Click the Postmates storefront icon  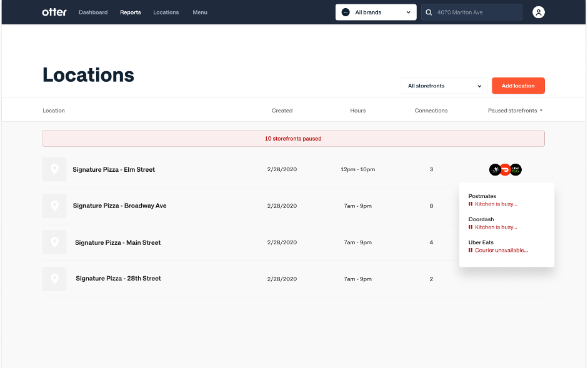[495, 169]
